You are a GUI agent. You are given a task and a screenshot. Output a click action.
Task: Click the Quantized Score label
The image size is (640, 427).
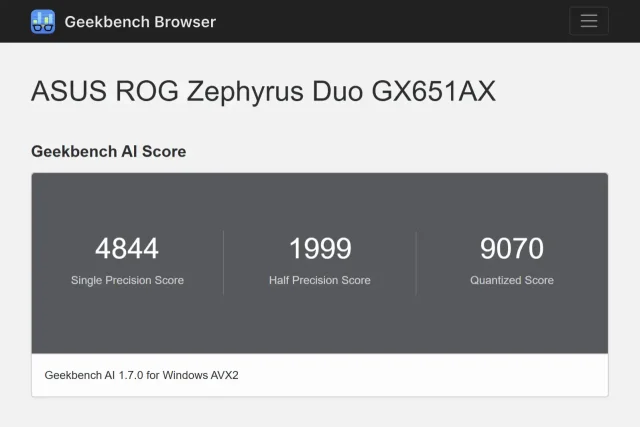click(512, 280)
